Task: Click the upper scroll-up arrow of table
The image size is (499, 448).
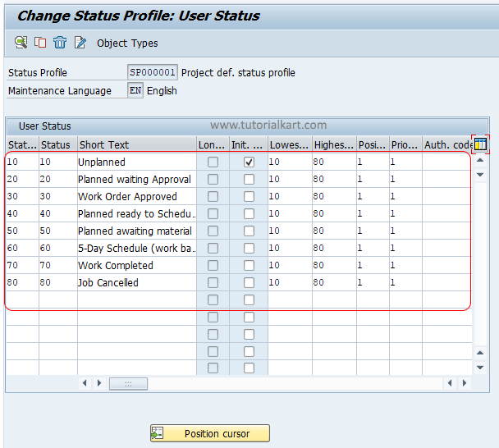Action: (x=480, y=160)
